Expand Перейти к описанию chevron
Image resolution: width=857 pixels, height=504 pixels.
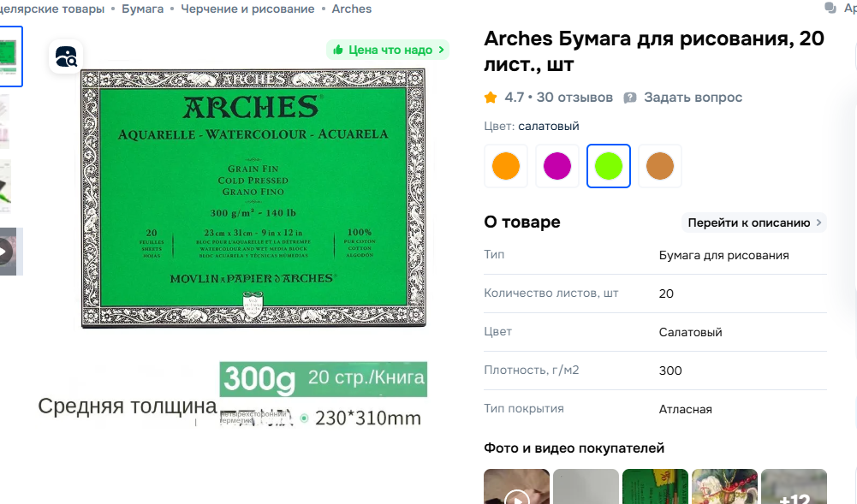pos(818,222)
